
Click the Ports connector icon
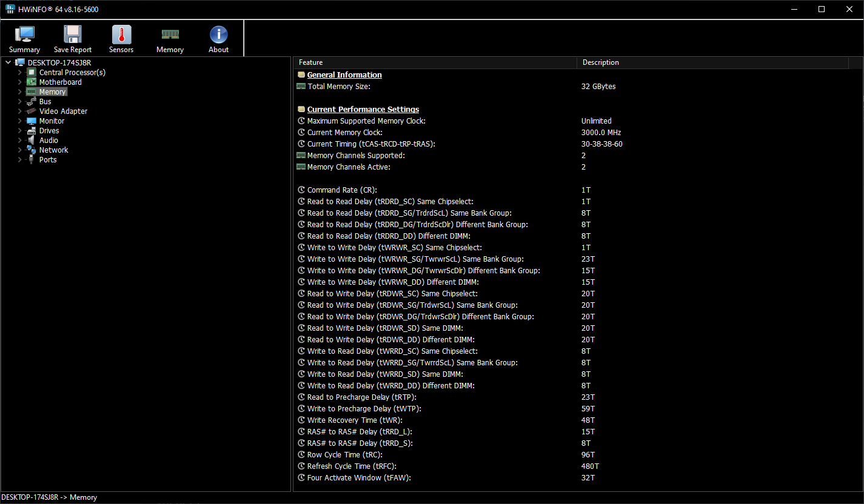point(31,160)
